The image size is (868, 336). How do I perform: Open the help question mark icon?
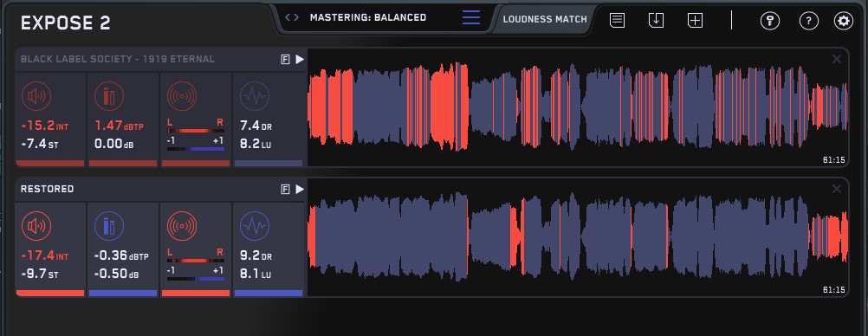tap(809, 21)
